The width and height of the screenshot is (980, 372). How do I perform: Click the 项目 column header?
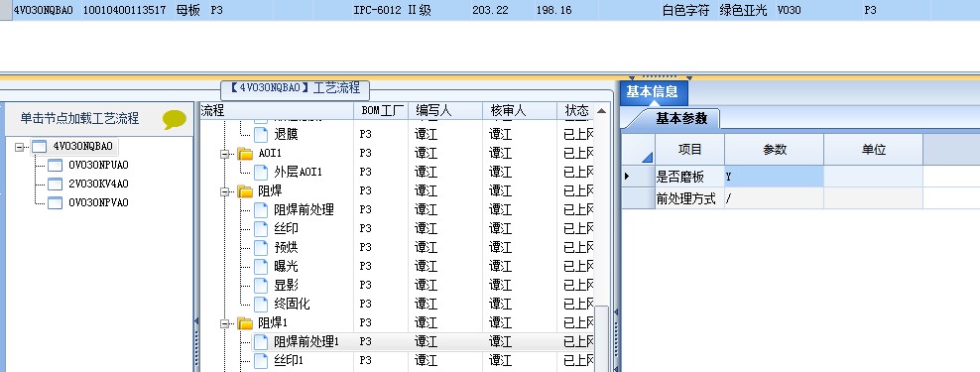(x=690, y=150)
